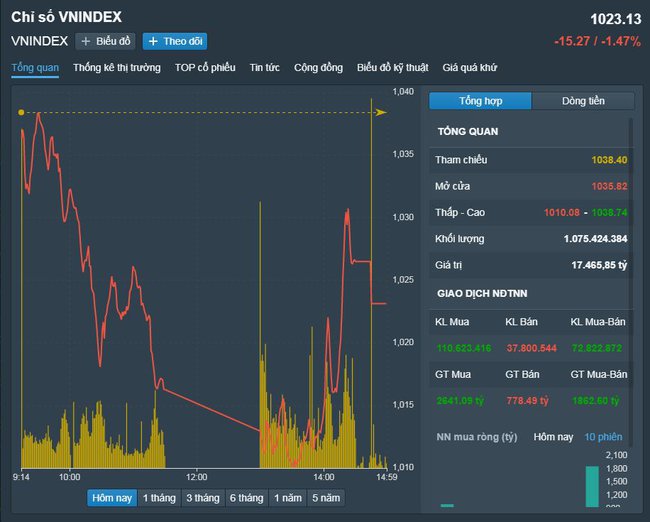Screen dimensions: 650x522
Task: Add VNINDEX to chart with Biểu đồ
Action: pyautogui.click(x=105, y=41)
